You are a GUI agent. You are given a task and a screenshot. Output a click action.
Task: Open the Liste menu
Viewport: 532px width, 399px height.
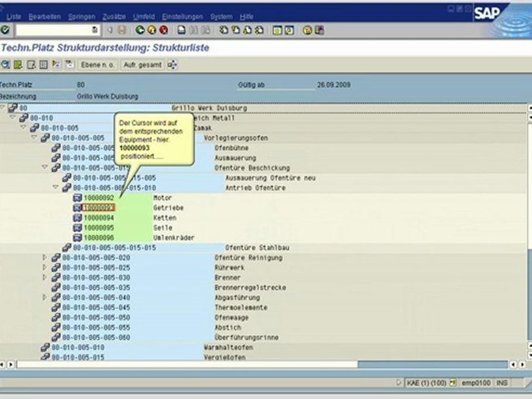point(14,17)
